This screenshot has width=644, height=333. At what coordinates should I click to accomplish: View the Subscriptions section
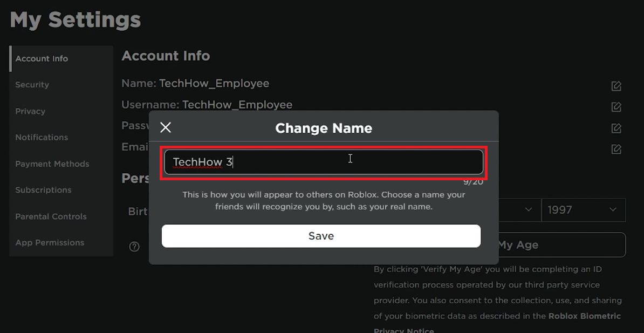43,190
